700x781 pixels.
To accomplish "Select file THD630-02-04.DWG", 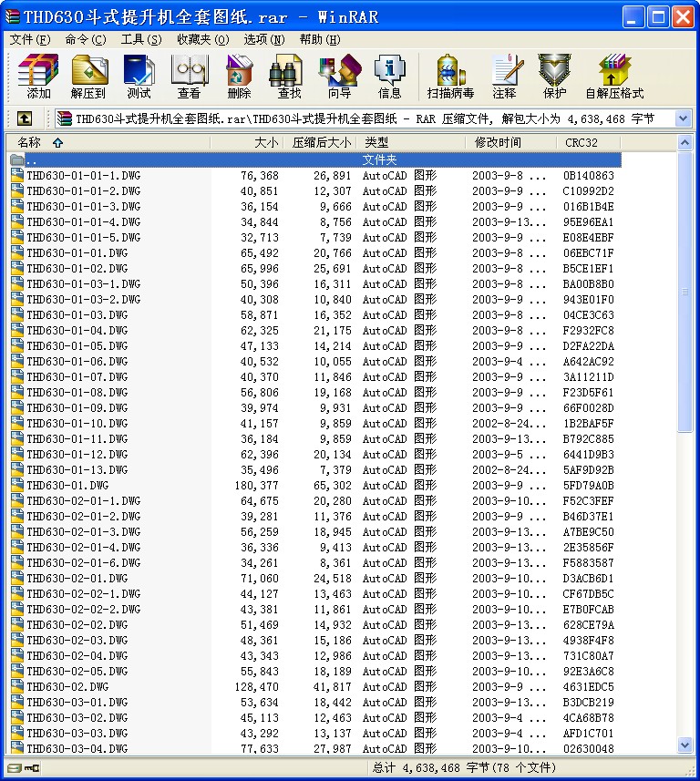I will (77, 655).
